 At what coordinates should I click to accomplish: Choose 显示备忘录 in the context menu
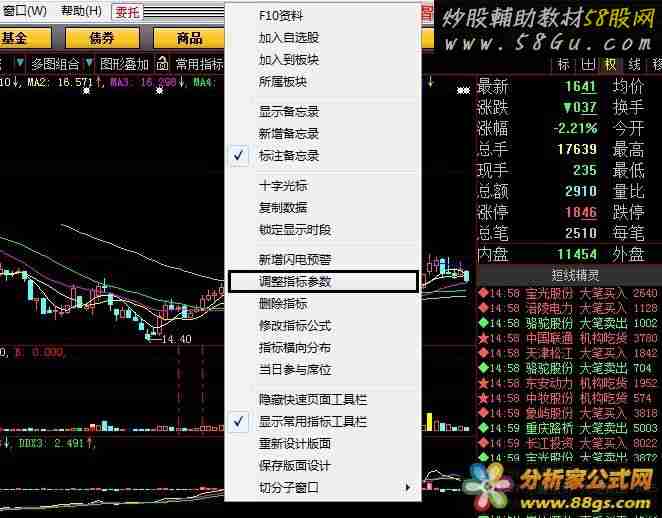[323, 112]
